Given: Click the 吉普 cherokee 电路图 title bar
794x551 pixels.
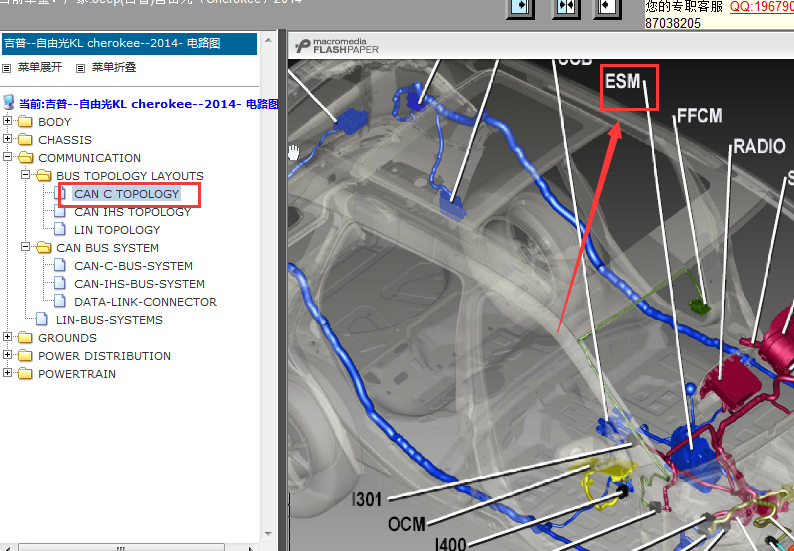Looking at the screenshot, I should pyautogui.click(x=129, y=44).
